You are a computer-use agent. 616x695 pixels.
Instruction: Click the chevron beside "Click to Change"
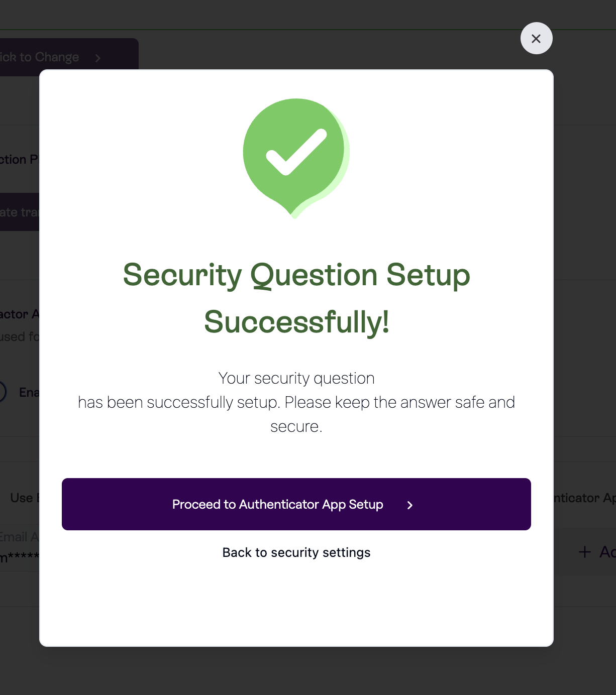pyautogui.click(x=98, y=58)
